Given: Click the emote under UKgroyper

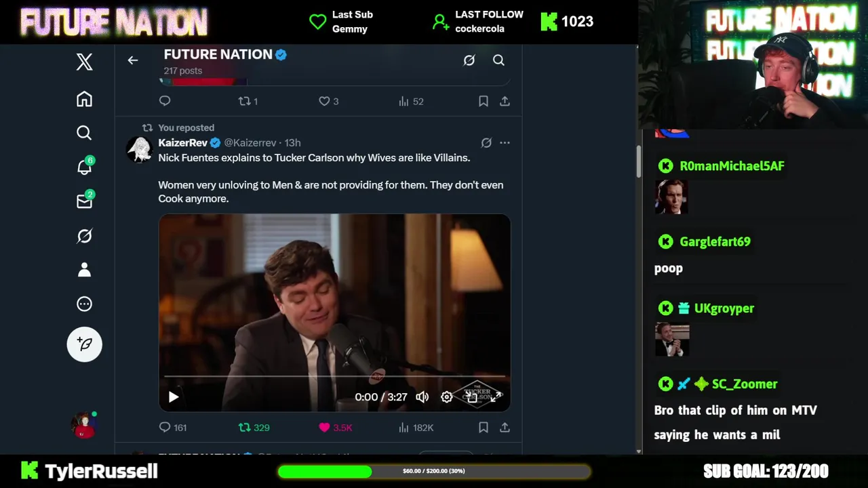Looking at the screenshot, I should point(672,340).
